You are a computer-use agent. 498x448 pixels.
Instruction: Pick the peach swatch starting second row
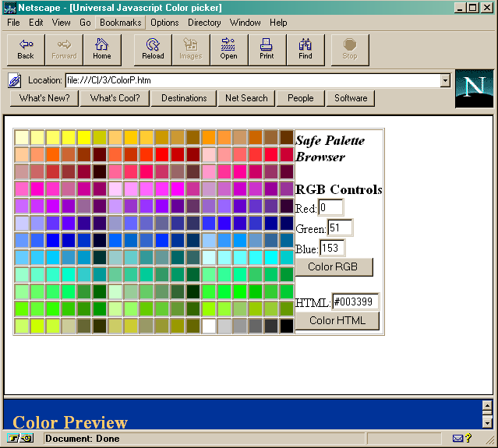tap(22, 154)
